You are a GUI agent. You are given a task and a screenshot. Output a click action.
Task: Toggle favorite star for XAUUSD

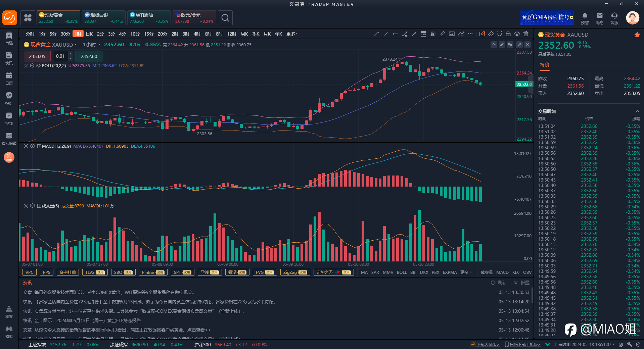(637, 35)
